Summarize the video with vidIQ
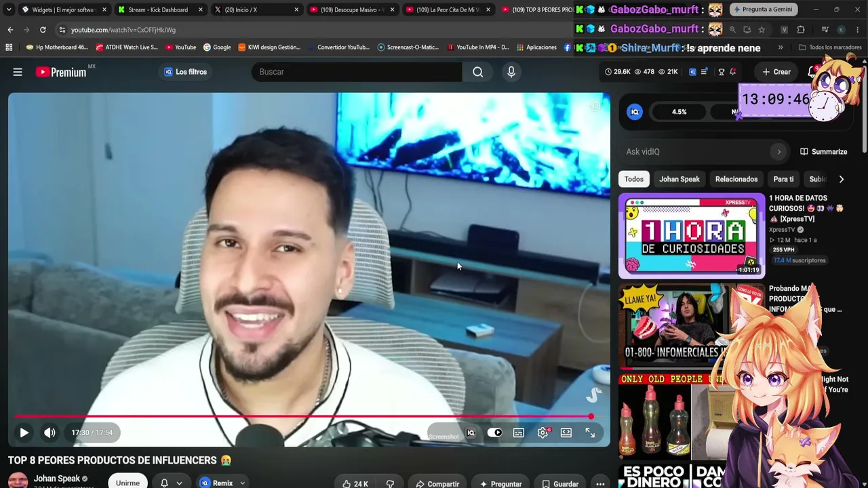The width and height of the screenshot is (868, 488). pos(823,152)
